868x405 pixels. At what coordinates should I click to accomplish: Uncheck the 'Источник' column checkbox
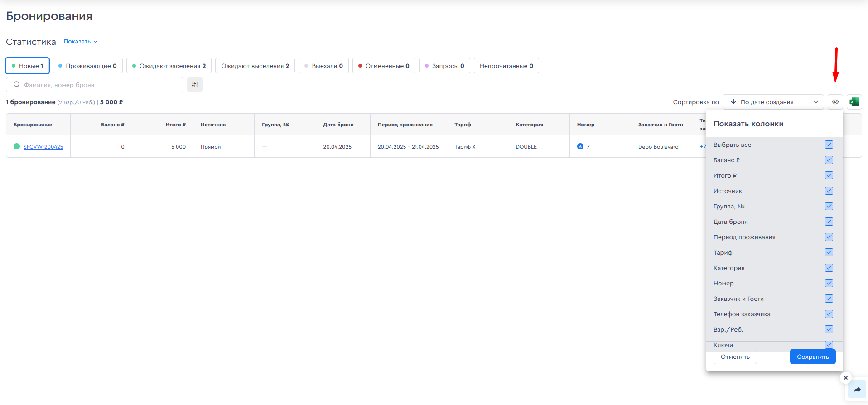(829, 191)
